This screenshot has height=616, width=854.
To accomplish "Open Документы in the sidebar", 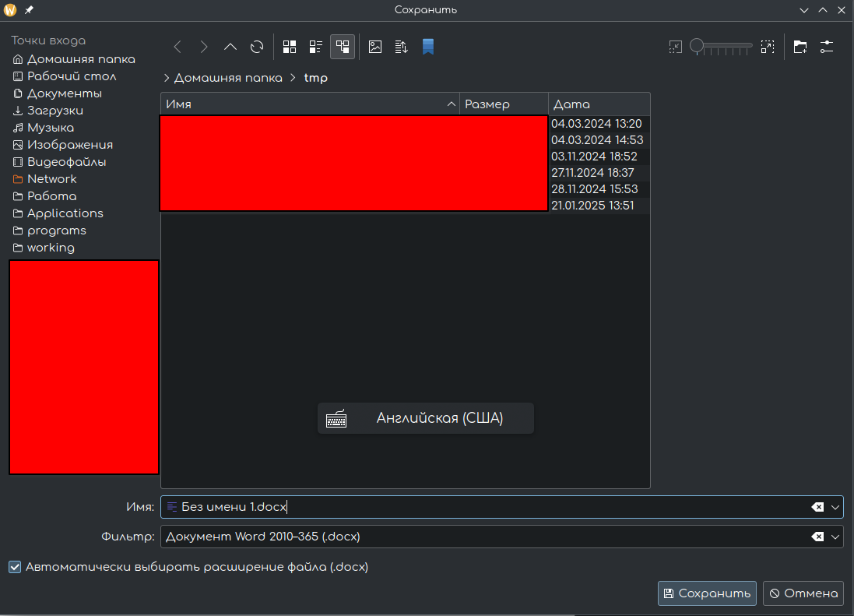I will [x=57, y=93].
